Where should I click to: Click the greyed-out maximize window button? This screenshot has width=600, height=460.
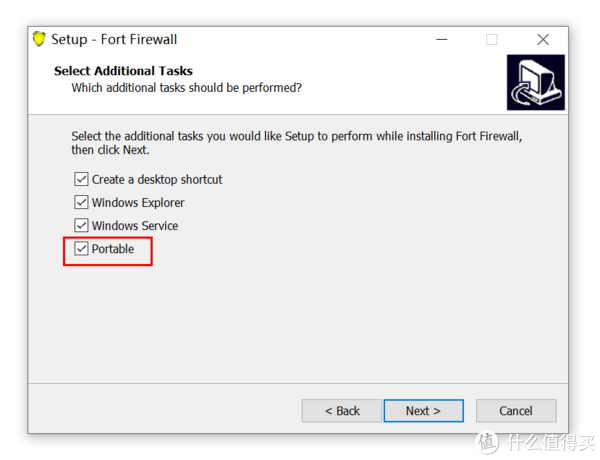click(x=492, y=39)
